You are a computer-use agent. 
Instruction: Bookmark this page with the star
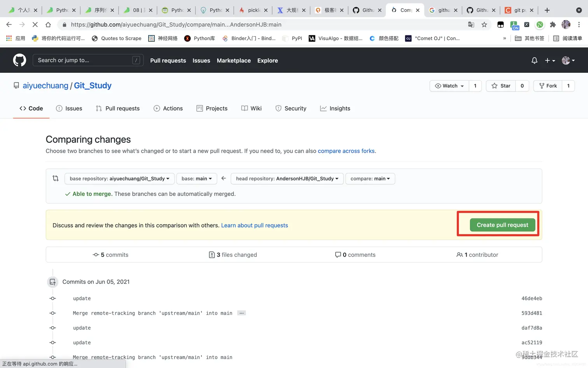coord(484,25)
